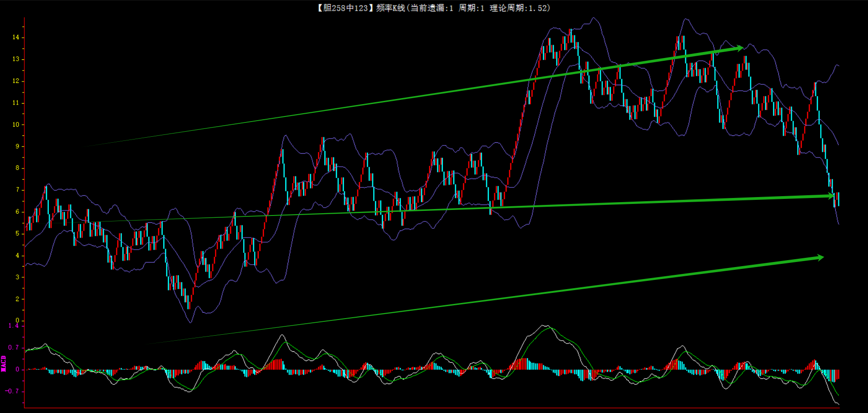Select the magenta -0.7 MACD axis value

12,391
